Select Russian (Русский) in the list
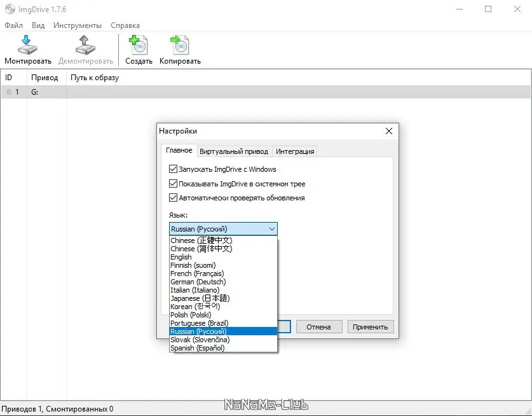This screenshot has width=532, height=416. [223, 331]
